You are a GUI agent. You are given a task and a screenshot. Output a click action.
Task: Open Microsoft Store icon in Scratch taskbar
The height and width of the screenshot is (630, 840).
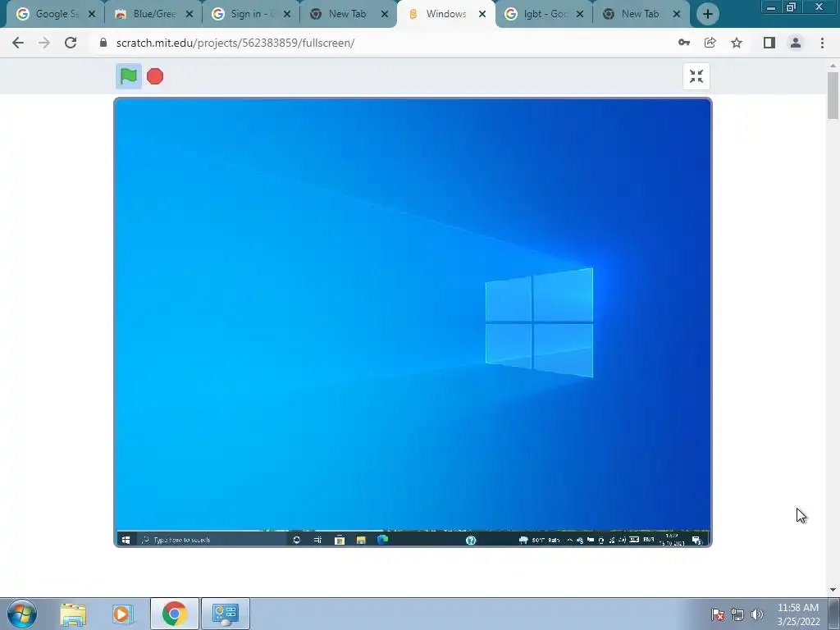click(339, 540)
